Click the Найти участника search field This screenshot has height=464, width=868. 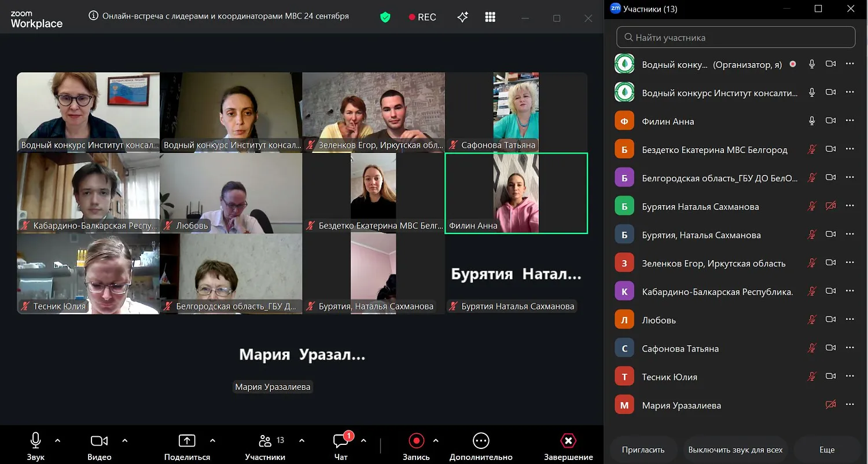(735, 38)
